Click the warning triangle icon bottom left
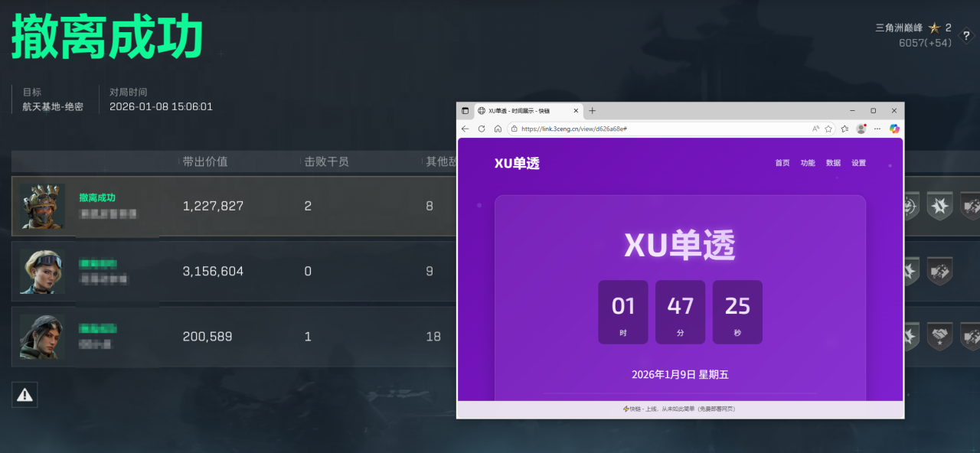The width and height of the screenshot is (980, 453). tap(24, 394)
